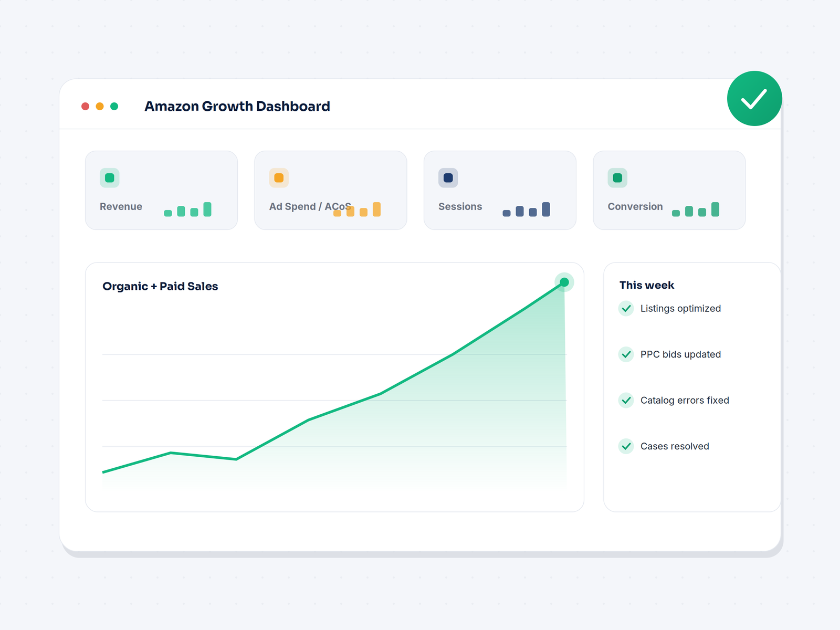
Task: Toggle the PPC bids updated checkmark
Action: point(626,354)
